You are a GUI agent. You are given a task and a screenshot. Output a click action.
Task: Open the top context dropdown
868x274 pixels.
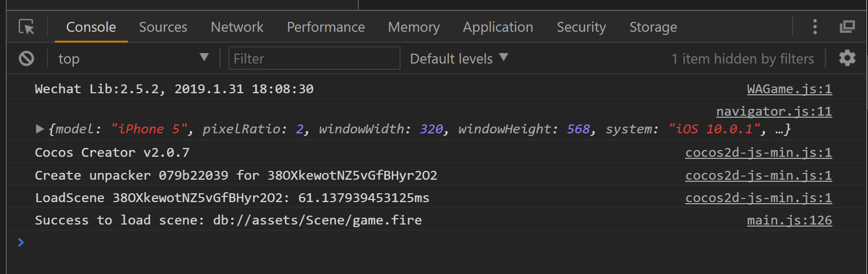pyautogui.click(x=133, y=58)
